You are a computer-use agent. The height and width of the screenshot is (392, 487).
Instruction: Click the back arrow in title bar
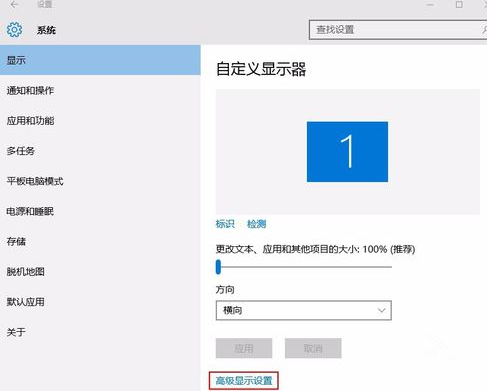(14, 5)
